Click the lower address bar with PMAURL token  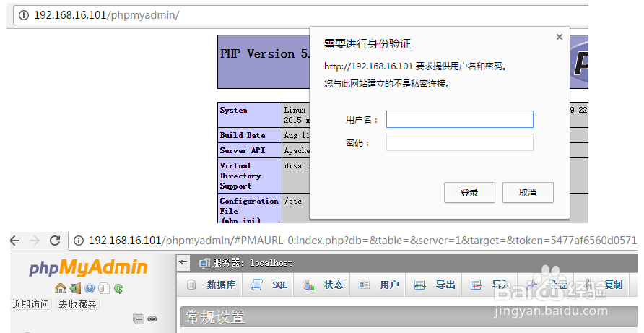[362, 241]
